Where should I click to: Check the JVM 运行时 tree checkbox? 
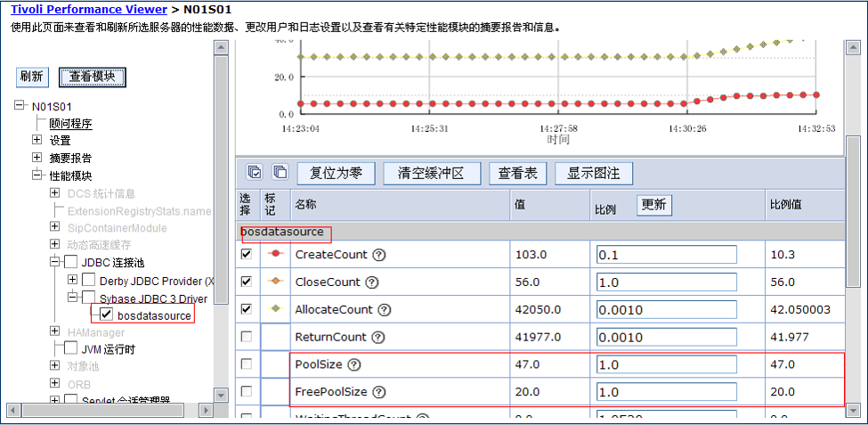71,348
